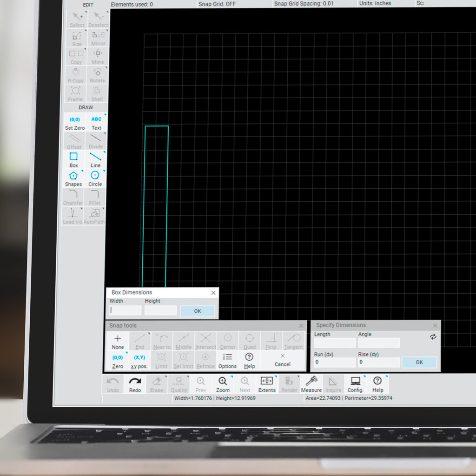The height and width of the screenshot is (476, 476).
Task: Click the Offset tool
Action: tap(74, 141)
